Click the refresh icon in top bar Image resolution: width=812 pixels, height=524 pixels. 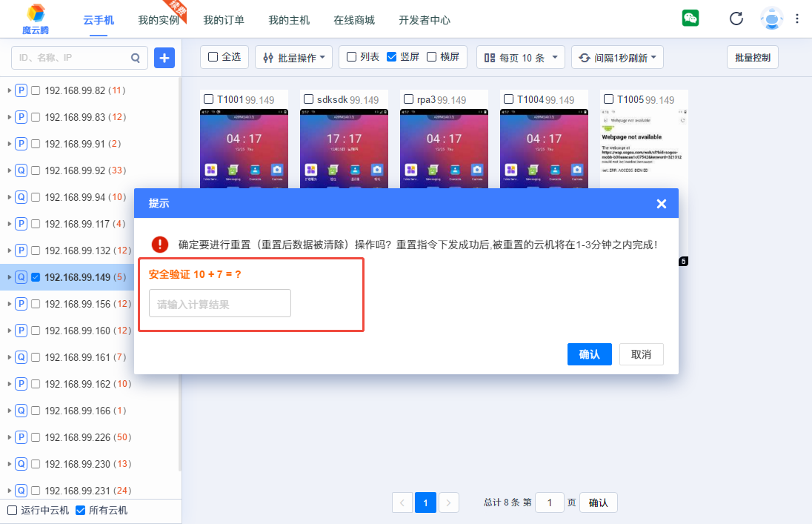[x=736, y=19]
